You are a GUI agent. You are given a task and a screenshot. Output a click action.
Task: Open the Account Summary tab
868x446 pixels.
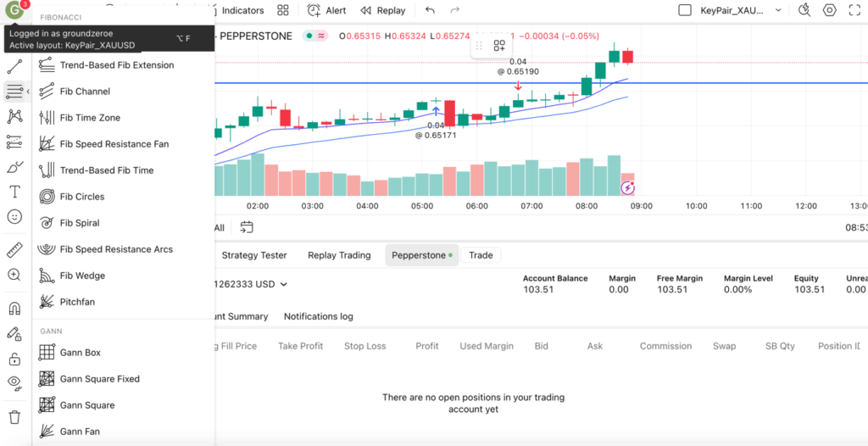[x=241, y=316]
